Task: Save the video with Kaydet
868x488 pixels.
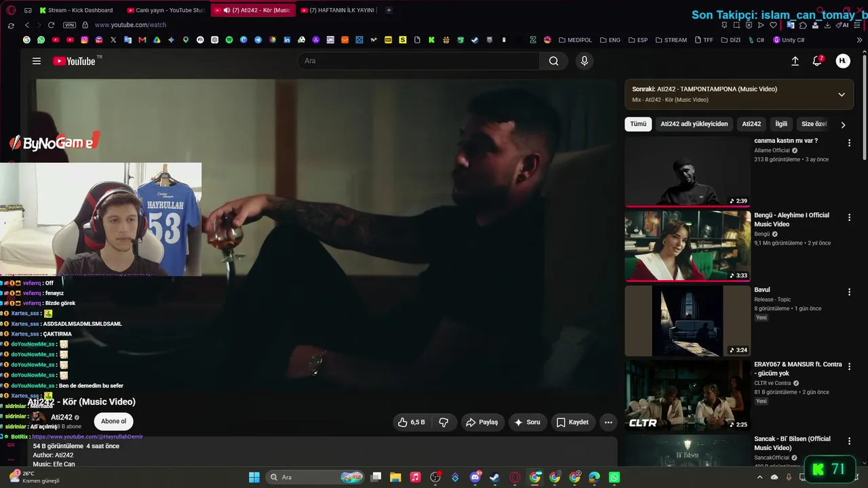Action: pos(572,422)
